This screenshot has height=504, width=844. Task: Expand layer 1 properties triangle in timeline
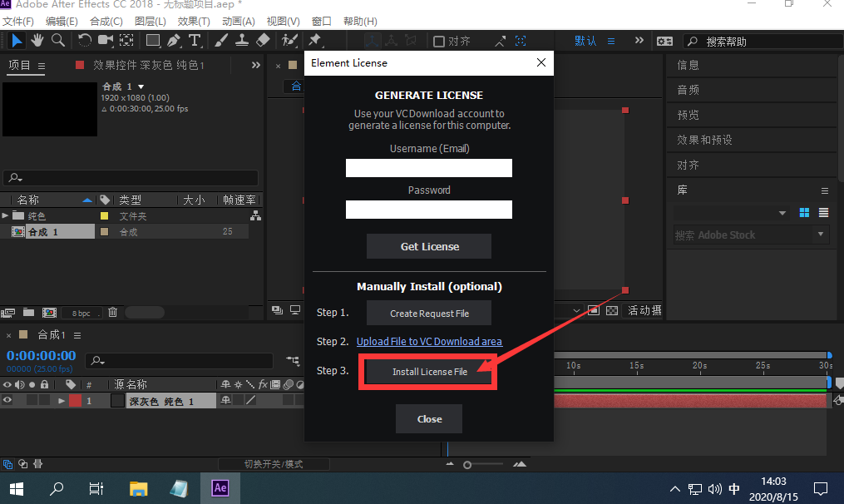(62, 401)
